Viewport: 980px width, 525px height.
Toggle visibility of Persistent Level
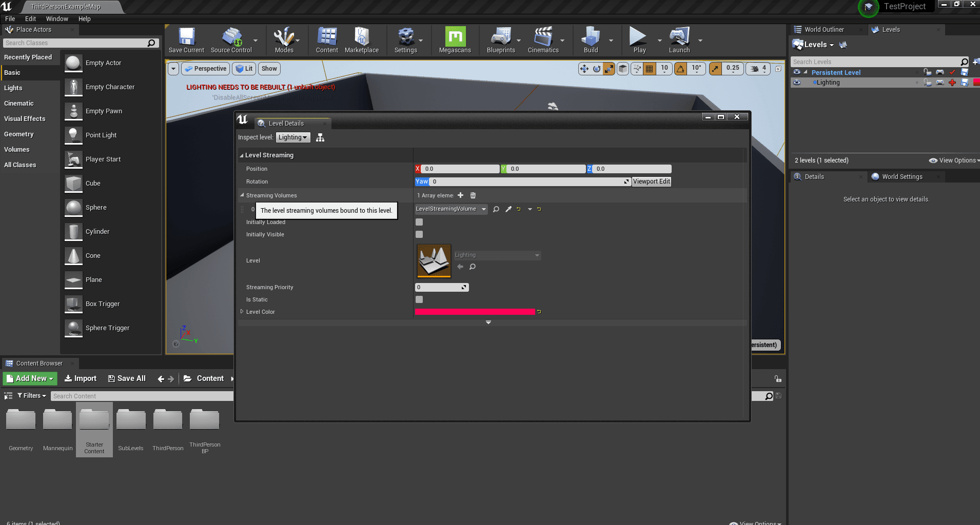(x=797, y=72)
